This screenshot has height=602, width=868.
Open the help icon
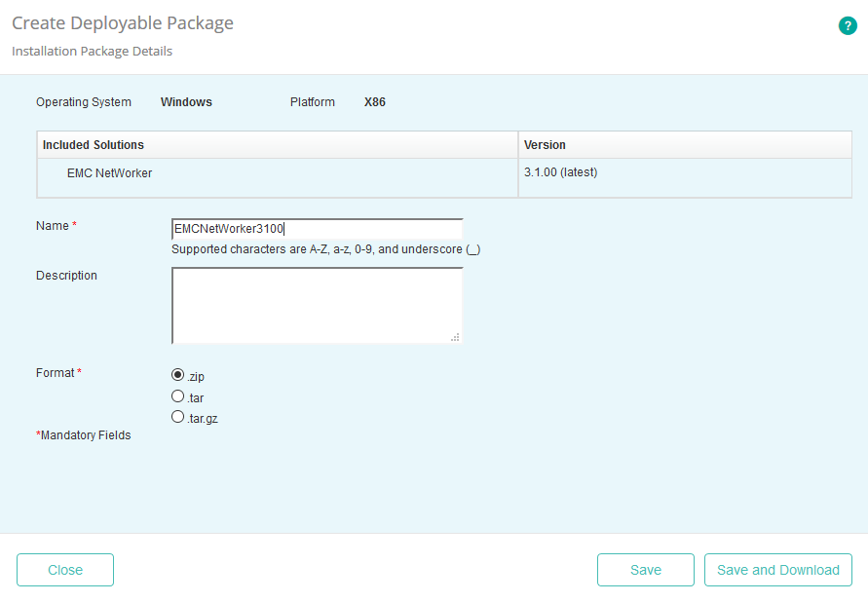(x=847, y=25)
